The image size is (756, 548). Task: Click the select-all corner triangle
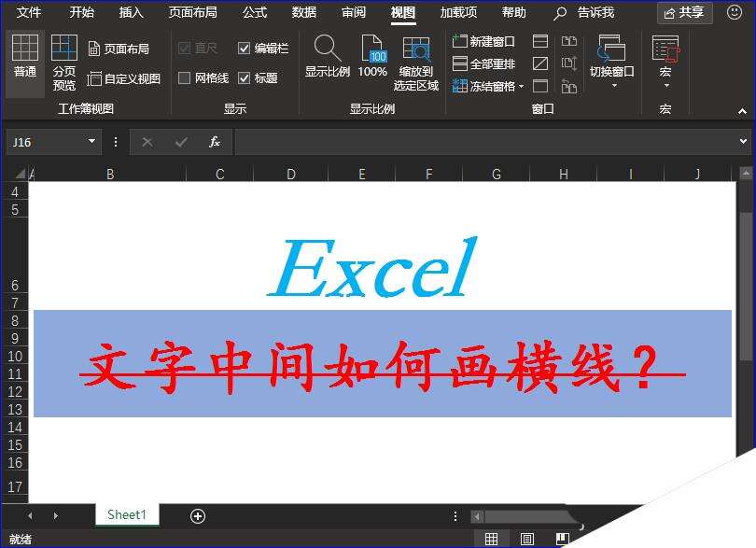pyautogui.click(x=21, y=174)
